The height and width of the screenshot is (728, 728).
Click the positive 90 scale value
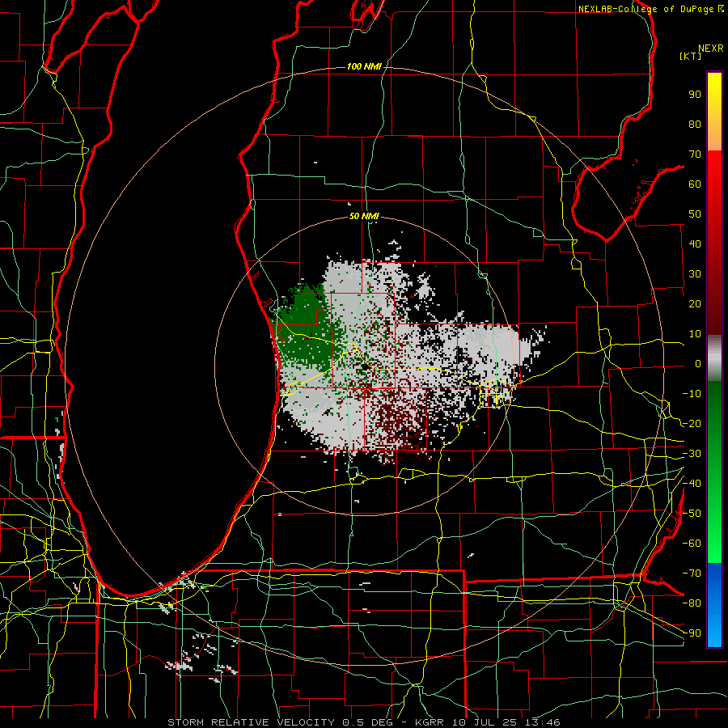695,95
